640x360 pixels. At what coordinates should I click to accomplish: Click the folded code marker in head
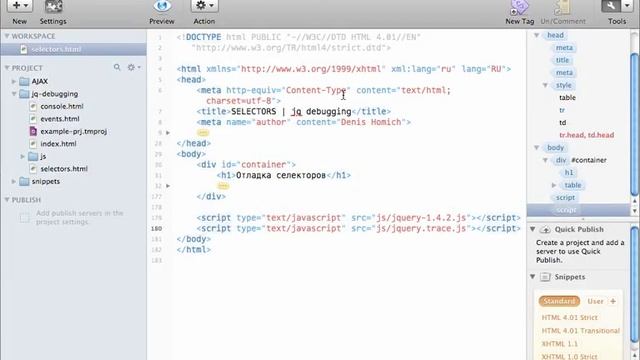(203, 133)
